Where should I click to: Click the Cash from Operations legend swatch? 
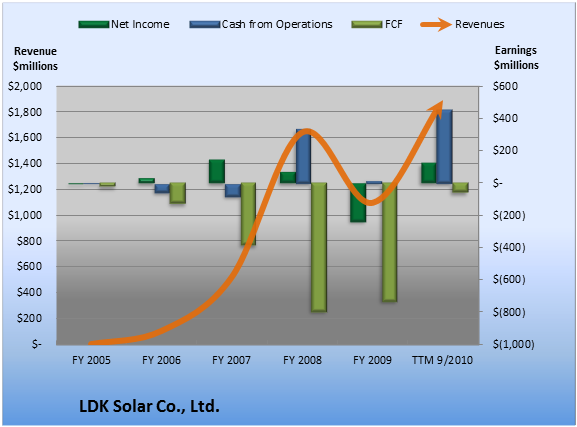tap(205, 25)
